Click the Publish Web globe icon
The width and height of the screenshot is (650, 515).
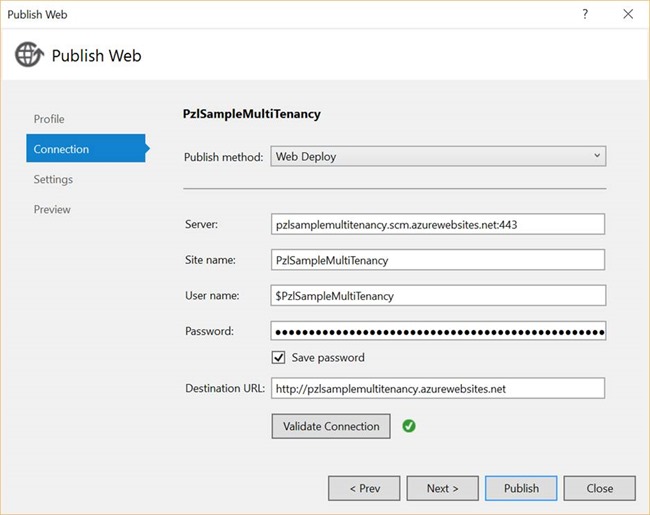coord(29,54)
